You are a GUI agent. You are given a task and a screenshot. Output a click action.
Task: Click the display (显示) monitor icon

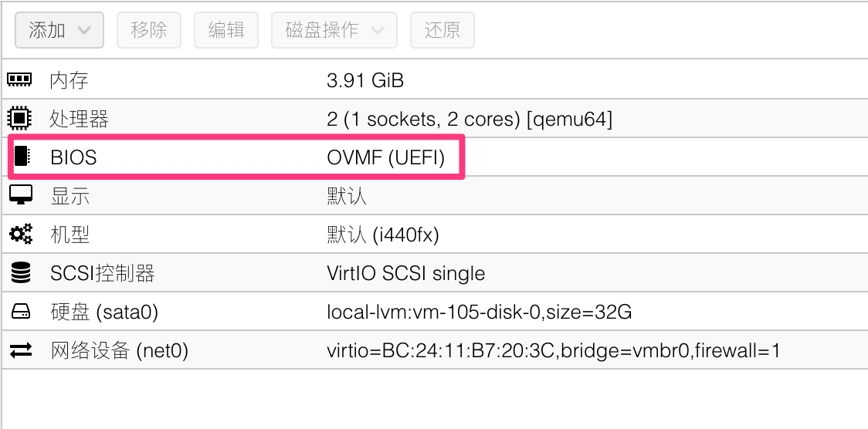21,195
